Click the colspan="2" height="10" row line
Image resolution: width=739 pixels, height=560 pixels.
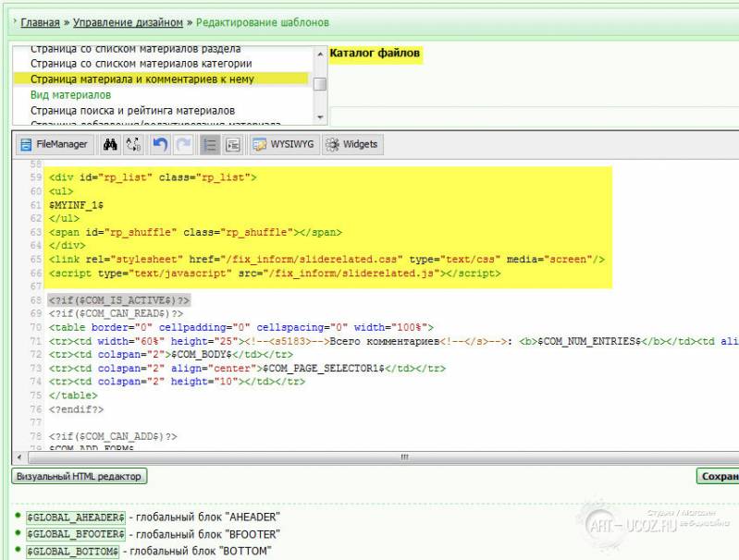coord(177,381)
